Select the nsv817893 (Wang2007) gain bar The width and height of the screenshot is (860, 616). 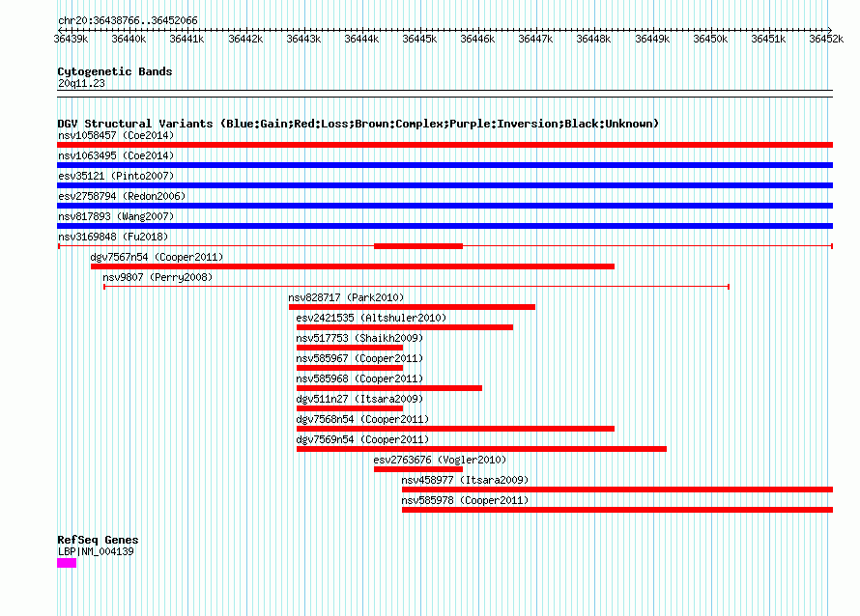(444, 226)
